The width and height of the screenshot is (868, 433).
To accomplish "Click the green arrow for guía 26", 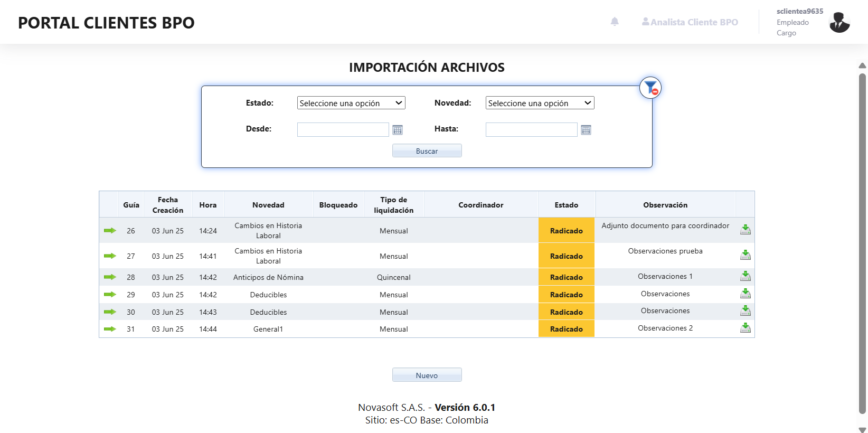I will coord(110,231).
